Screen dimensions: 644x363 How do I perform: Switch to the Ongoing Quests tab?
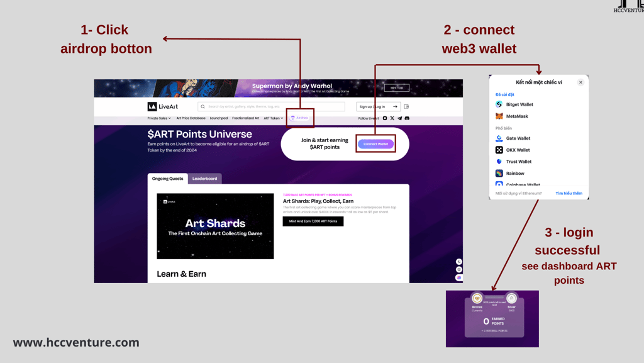point(167,179)
